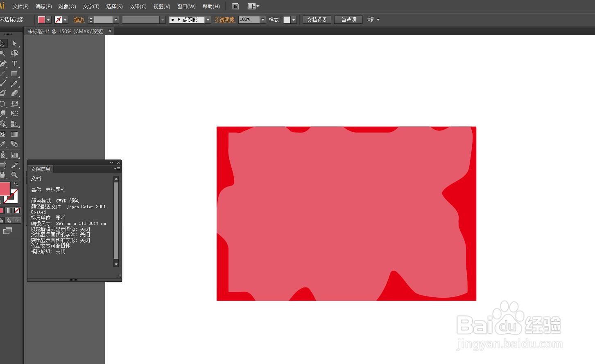595x364 pixels.
Task: Click the 文档信息 panel scroll down arrow
Action: pos(116,264)
